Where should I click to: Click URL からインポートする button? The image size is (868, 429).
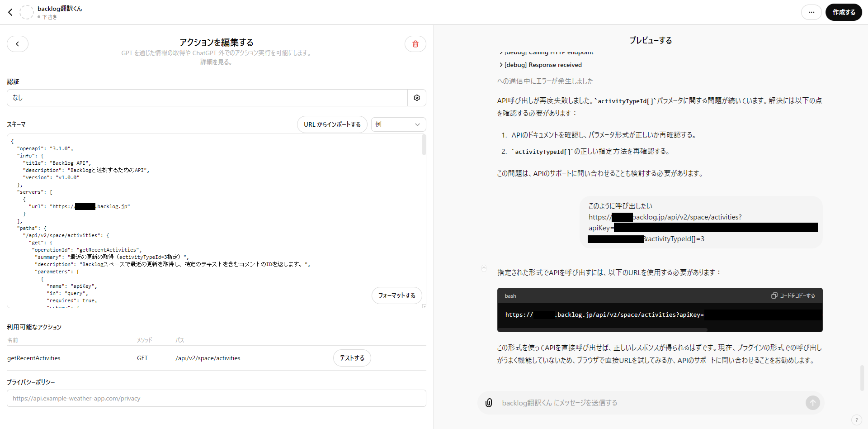[332, 124]
